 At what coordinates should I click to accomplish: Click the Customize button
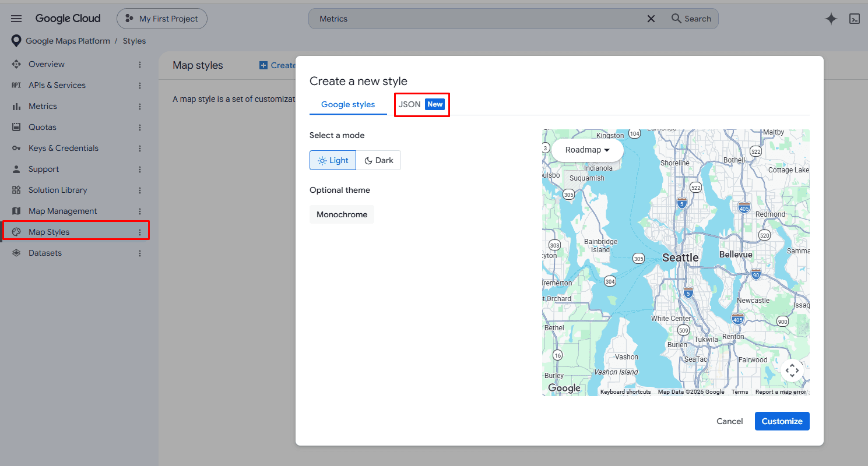tap(782, 421)
